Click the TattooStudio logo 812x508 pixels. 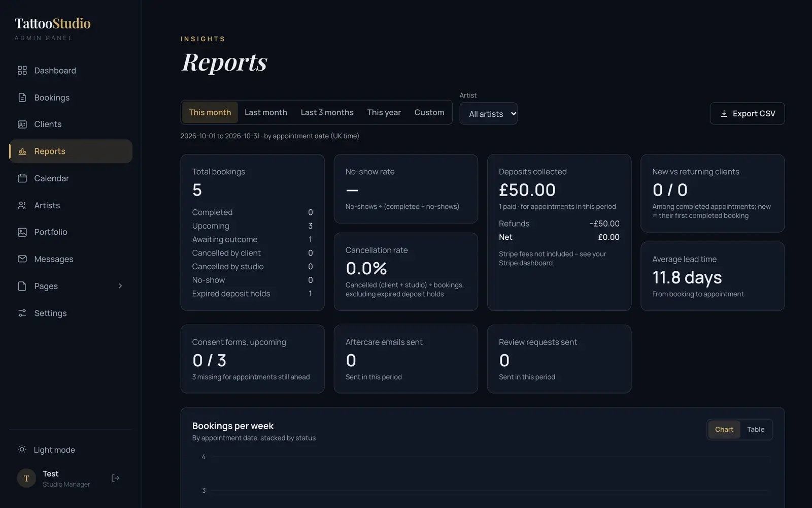tap(53, 23)
